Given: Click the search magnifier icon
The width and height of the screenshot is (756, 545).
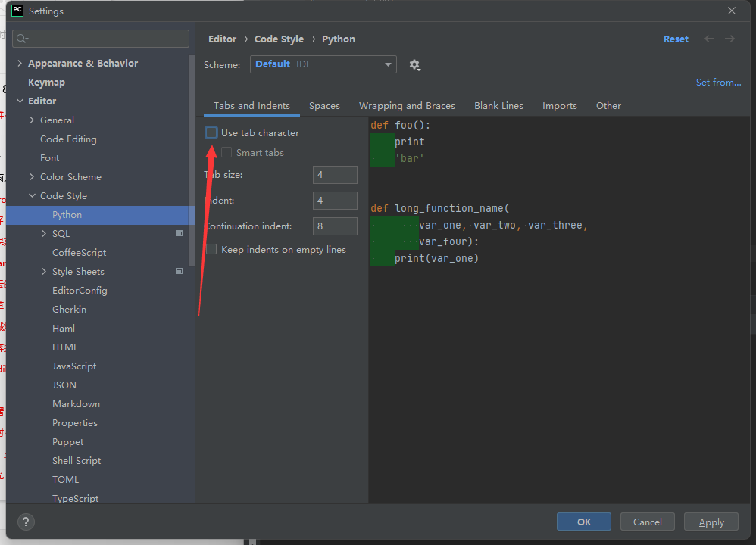Looking at the screenshot, I should (21, 39).
